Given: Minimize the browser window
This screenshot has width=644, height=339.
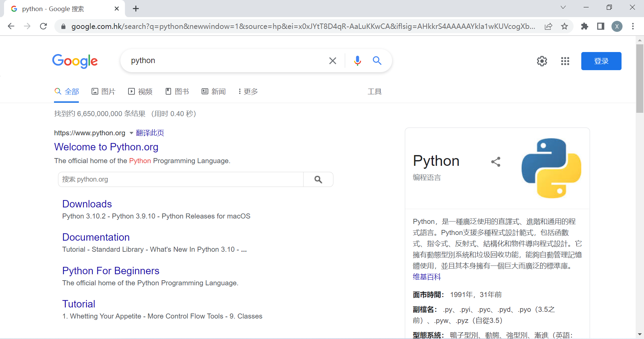Looking at the screenshot, I should (x=586, y=7).
